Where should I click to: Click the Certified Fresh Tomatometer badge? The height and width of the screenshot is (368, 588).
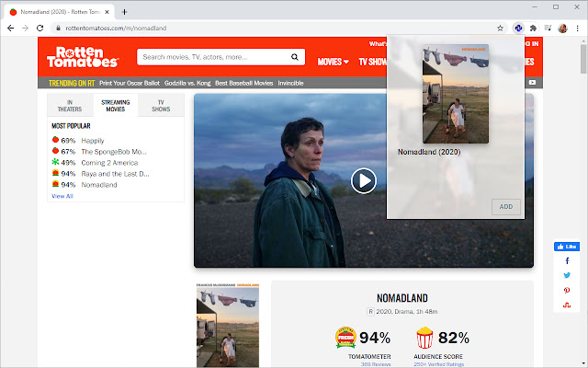pos(345,338)
